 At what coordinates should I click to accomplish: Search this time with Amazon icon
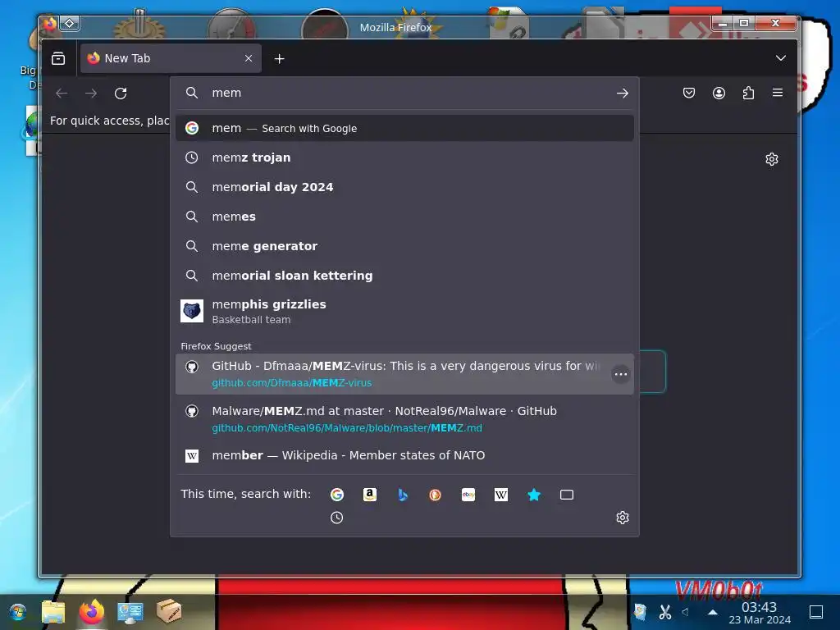pos(370,495)
